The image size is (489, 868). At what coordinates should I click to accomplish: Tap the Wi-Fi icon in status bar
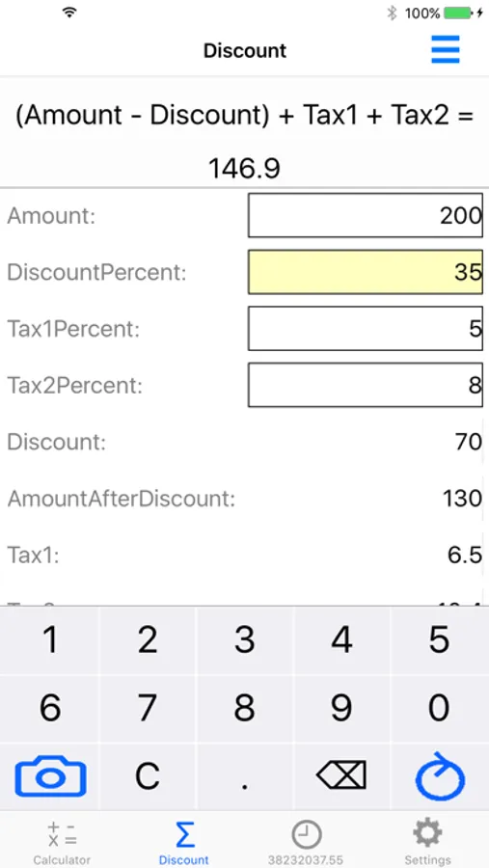pos(69,13)
